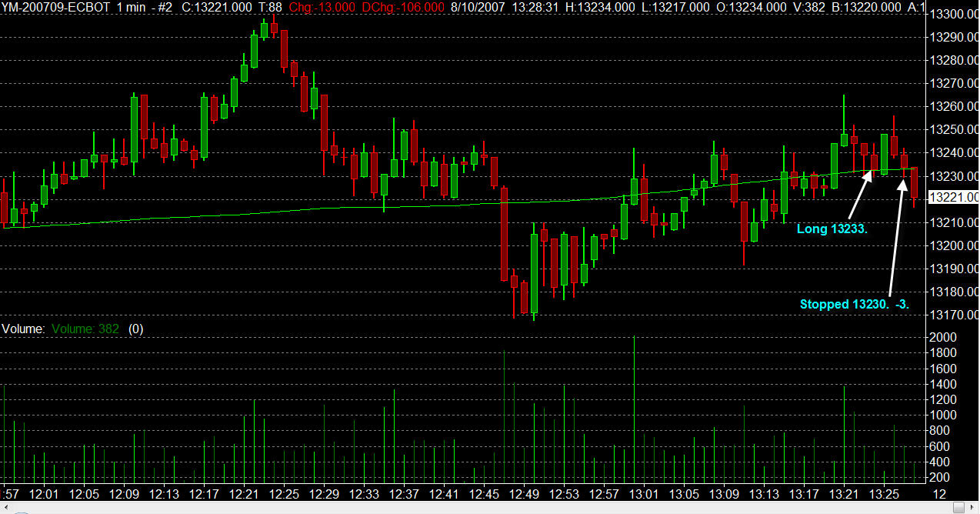Click the 12:33 time axis label
Screen dimensions: 980x514
pyautogui.click(x=364, y=493)
